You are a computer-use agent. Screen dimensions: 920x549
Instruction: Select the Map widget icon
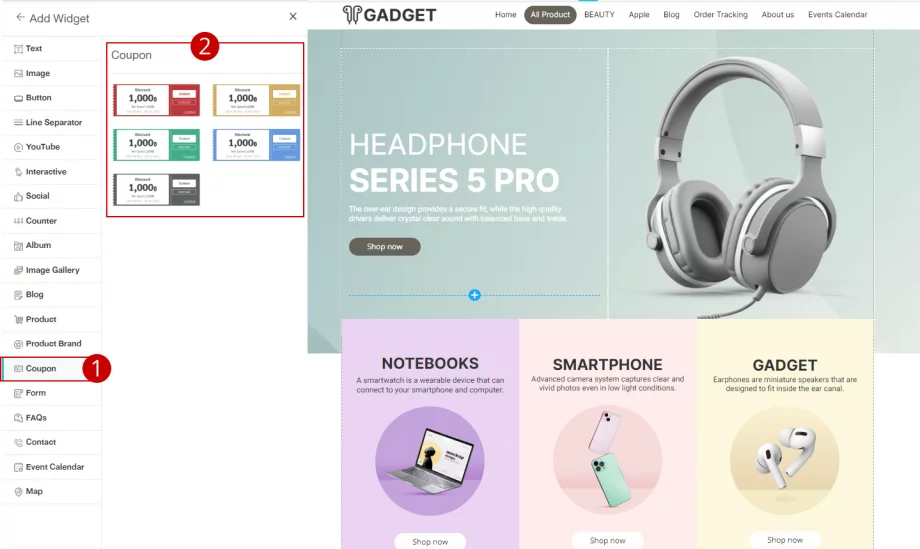pyautogui.click(x=18, y=492)
